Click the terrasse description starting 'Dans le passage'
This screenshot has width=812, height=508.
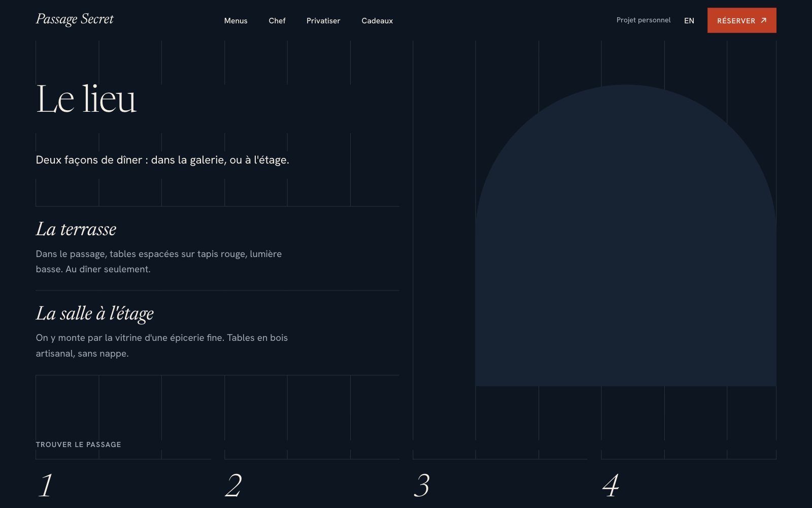159,262
